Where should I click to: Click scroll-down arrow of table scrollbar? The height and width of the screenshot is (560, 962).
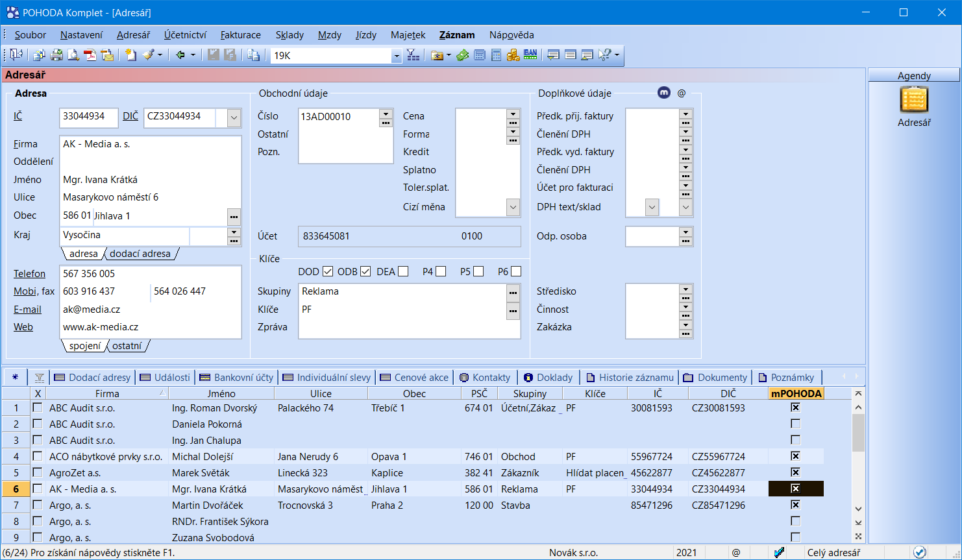click(858, 509)
